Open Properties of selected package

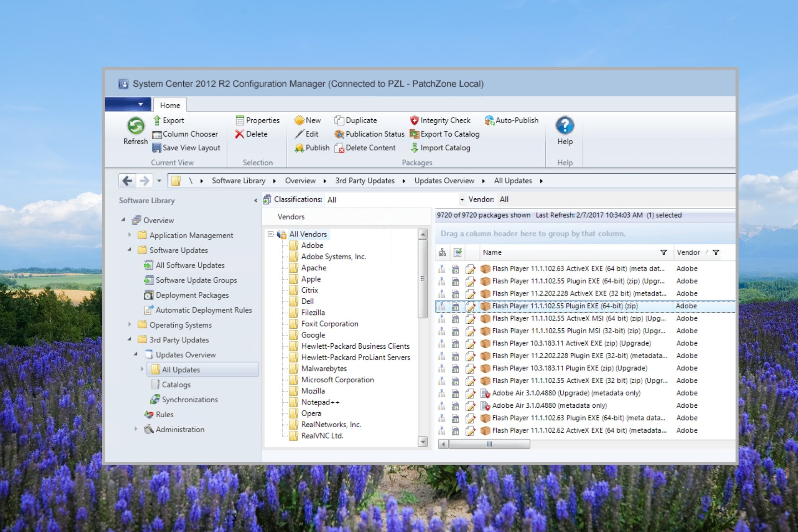[x=258, y=120]
